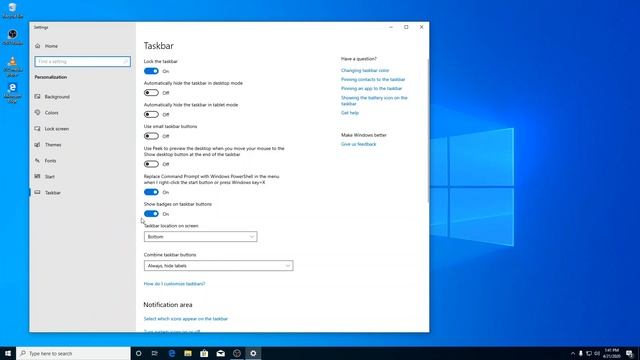640x360 pixels.
Task: Open the VLC media player desktop shortcut
Action: click(13, 65)
